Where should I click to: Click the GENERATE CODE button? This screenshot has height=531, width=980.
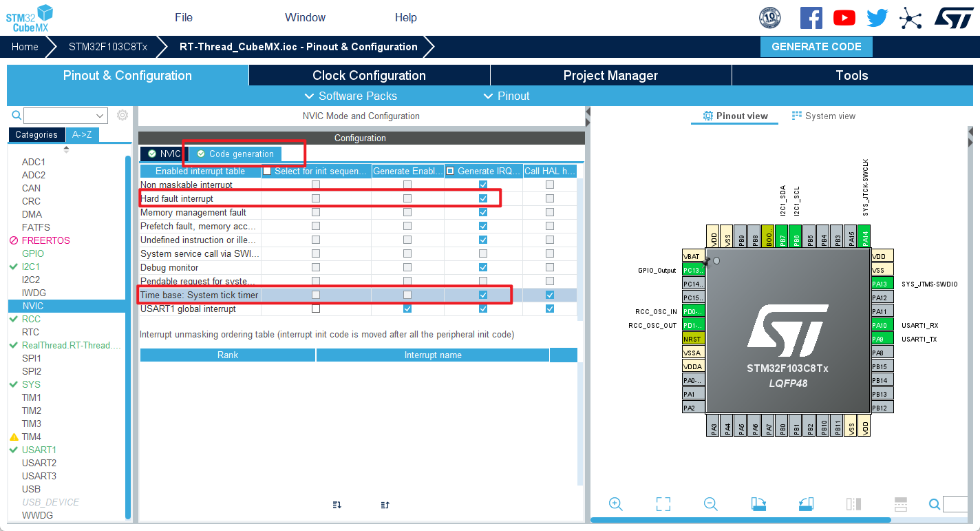point(816,46)
